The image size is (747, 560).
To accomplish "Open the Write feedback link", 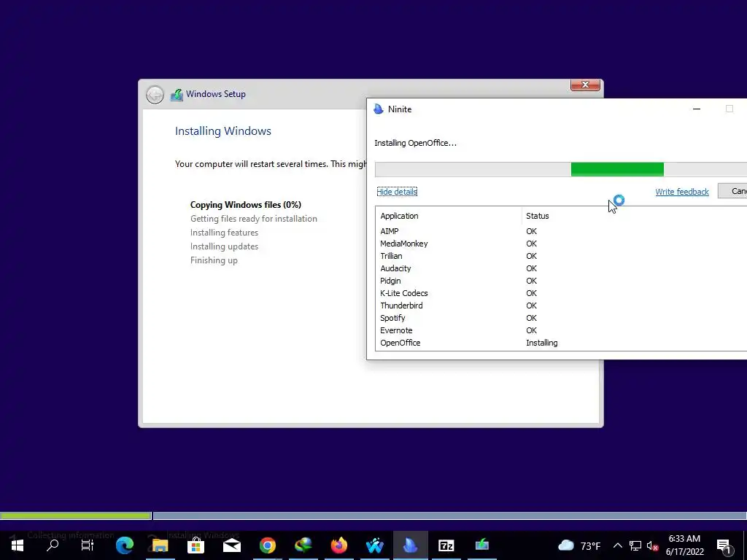I will click(x=682, y=192).
